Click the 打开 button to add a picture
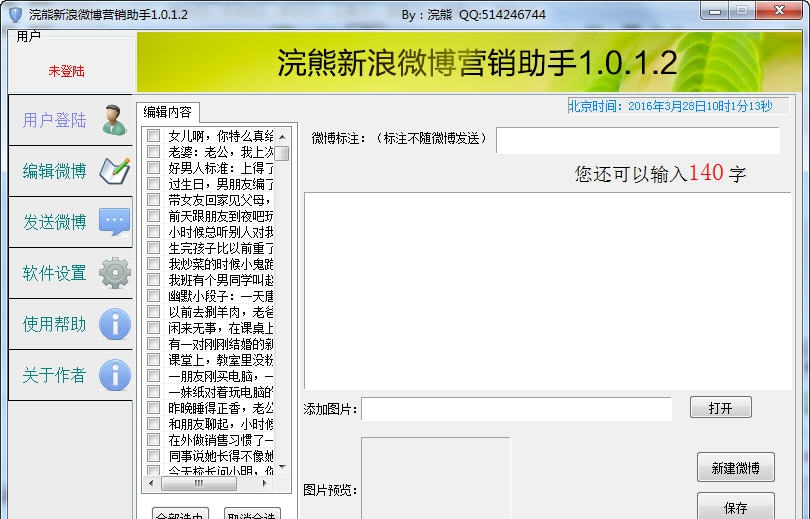Viewport: 810px width, 519px height. (721, 408)
